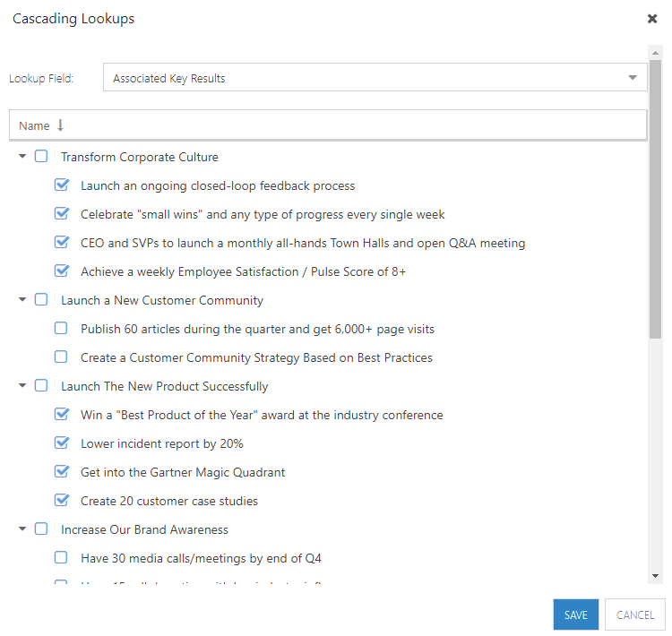Open the Lookup Field dropdown
Image resolution: width=672 pixels, height=636 pixels.
[375, 77]
